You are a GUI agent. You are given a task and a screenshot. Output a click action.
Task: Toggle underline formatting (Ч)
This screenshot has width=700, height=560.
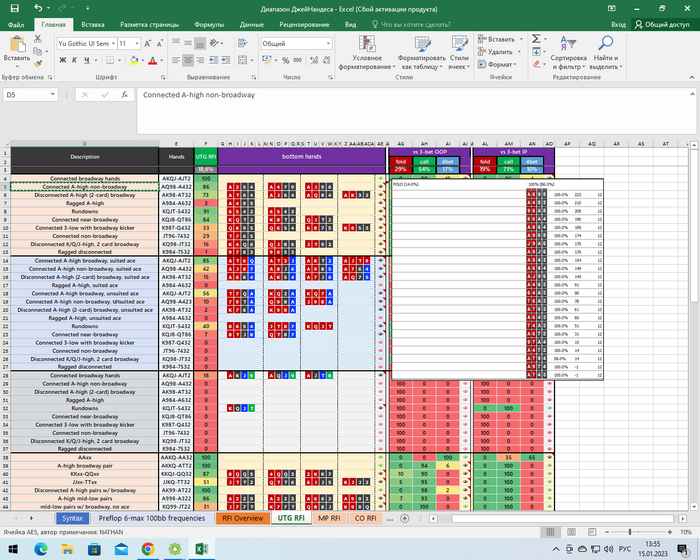tap(87, 60)
